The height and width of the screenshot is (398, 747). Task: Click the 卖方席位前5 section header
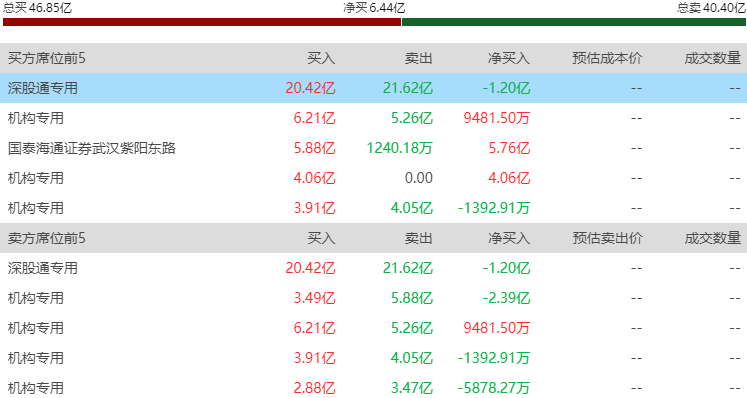point(46,238)
